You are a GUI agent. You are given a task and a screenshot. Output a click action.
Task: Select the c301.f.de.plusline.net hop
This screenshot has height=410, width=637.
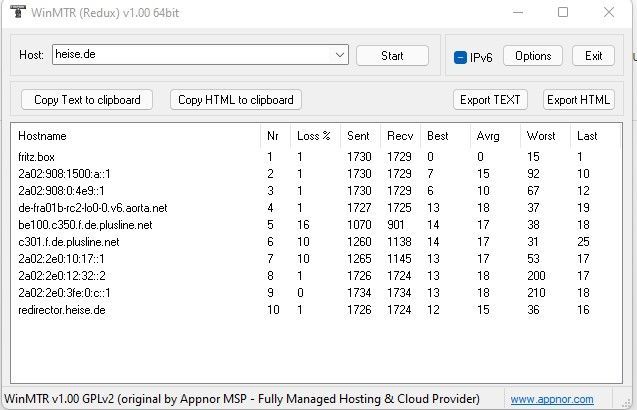click(316, 242)
